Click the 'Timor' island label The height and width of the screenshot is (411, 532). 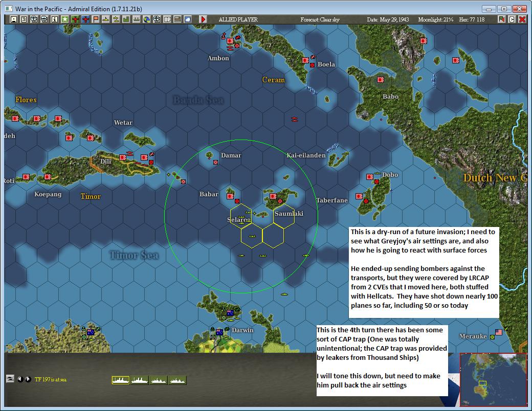(91, 196)
